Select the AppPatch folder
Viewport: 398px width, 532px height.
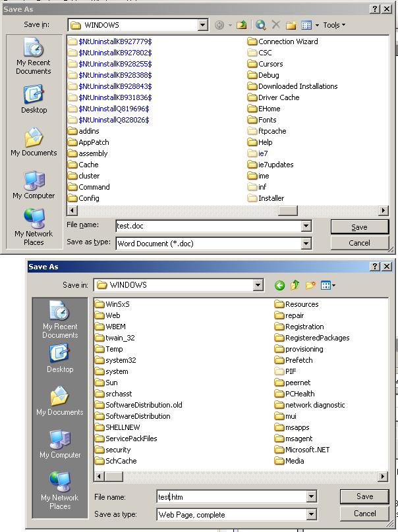coord(89,142)
